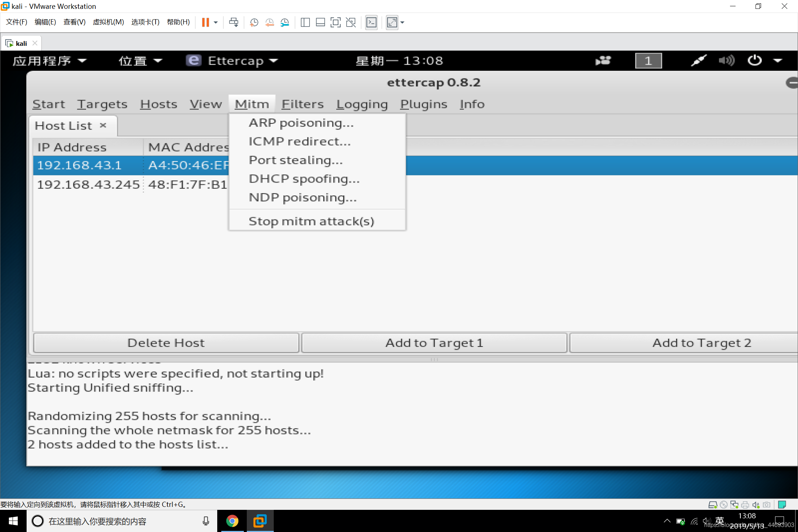
Task: Close the kali VM tab
Action: point(35,43)
